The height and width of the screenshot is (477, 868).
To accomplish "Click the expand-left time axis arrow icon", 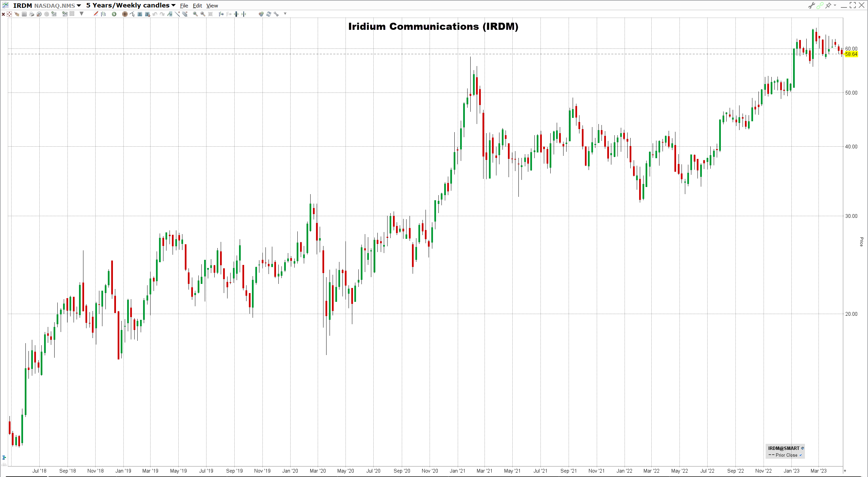I will click(x=221, y=14).
